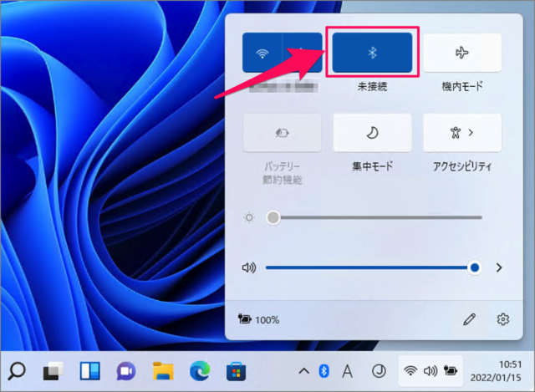Mute sound via the speaker icon by volume slider

[x=249, y=267]
